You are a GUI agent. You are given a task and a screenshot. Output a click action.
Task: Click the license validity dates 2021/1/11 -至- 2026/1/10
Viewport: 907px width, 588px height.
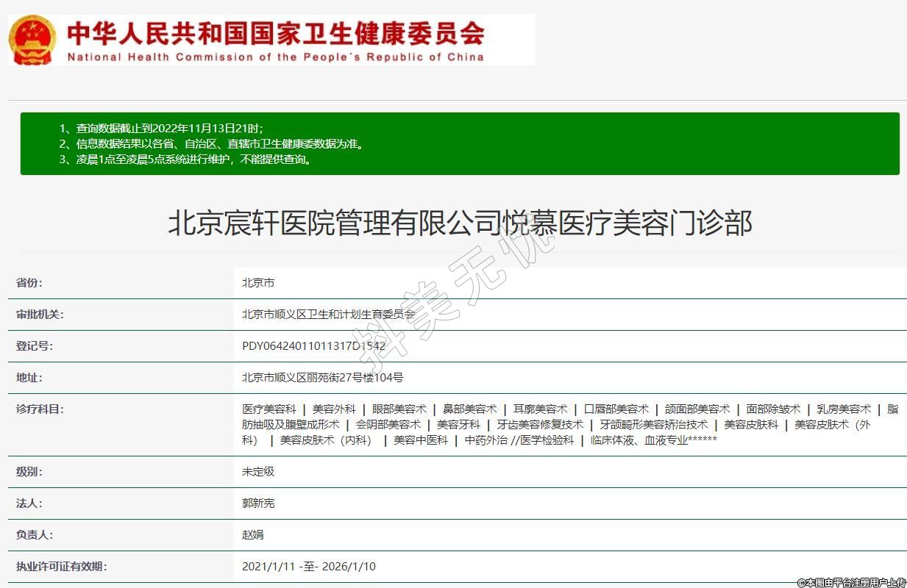pos(308,567)
